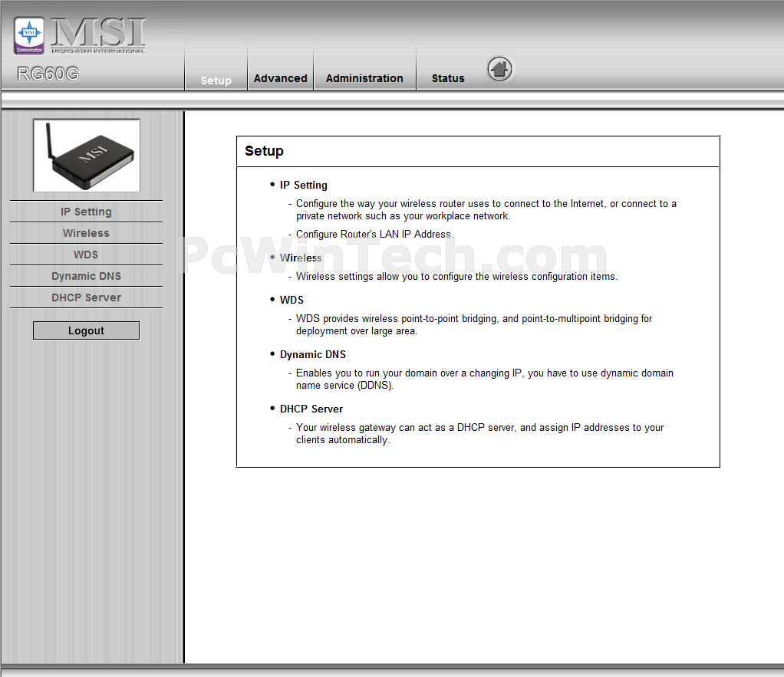Click text 'Configure Router's LAN IP Address.'
784x677 pixels.
(x=374, y=234)
